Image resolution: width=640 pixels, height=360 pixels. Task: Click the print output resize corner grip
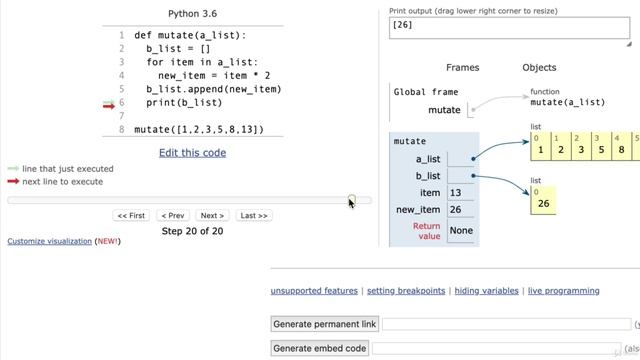pyautogui.click(x=629, y=44)
